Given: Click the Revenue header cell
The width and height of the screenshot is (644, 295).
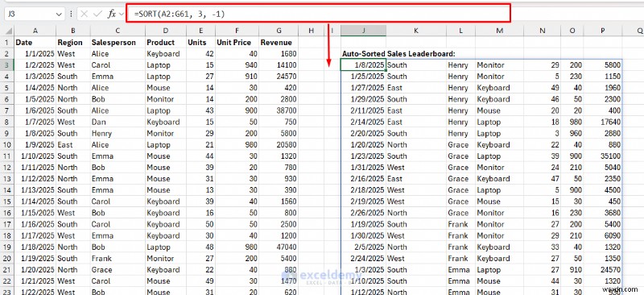Looking at the screenshot, I should tap(279, 43).
